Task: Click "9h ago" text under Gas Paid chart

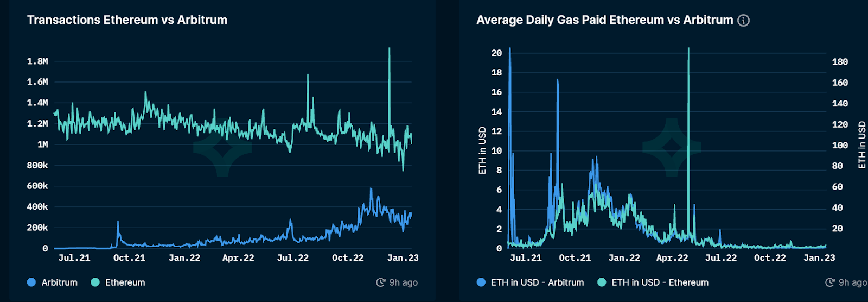Action: [852, 282]
